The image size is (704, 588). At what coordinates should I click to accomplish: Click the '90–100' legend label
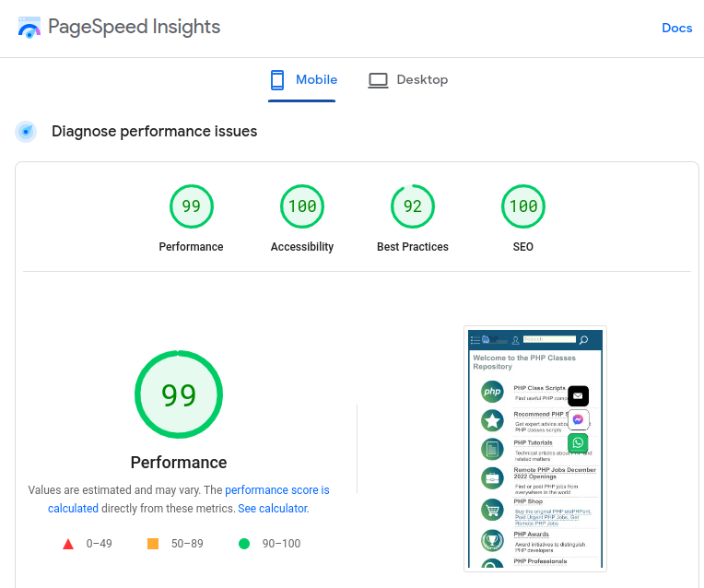(282, 544)
